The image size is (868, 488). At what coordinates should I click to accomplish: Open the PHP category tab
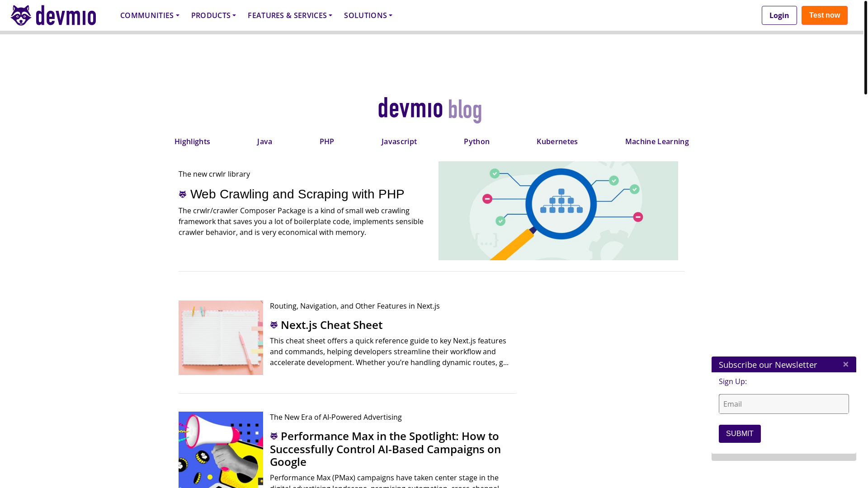pos(326,141)
